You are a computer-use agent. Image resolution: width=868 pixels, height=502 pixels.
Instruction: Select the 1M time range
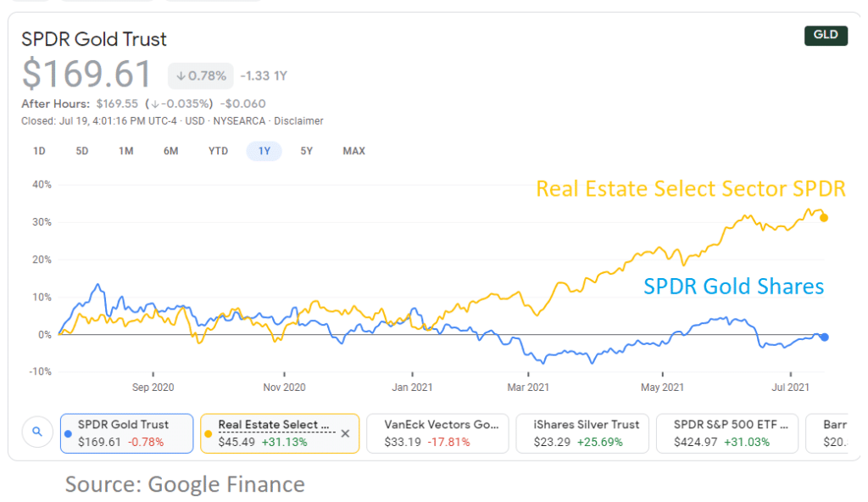click(x=126, y=151)
